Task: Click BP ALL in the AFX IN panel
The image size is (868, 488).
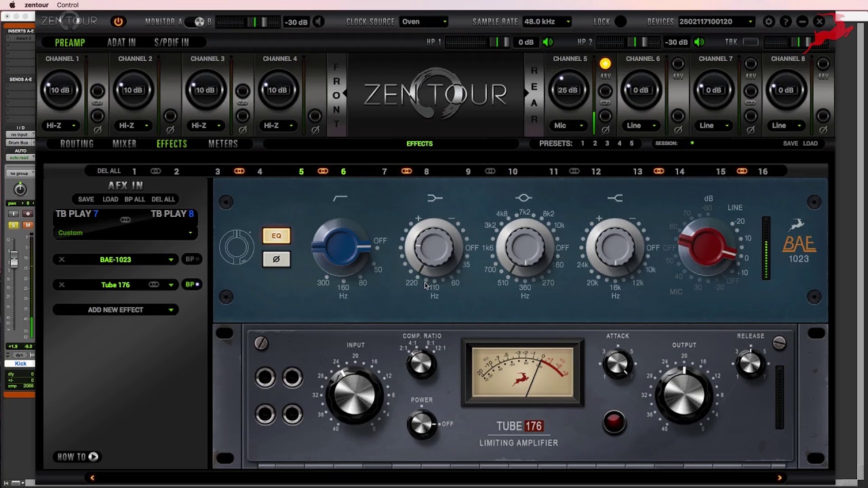Action: tap(134, 199)
